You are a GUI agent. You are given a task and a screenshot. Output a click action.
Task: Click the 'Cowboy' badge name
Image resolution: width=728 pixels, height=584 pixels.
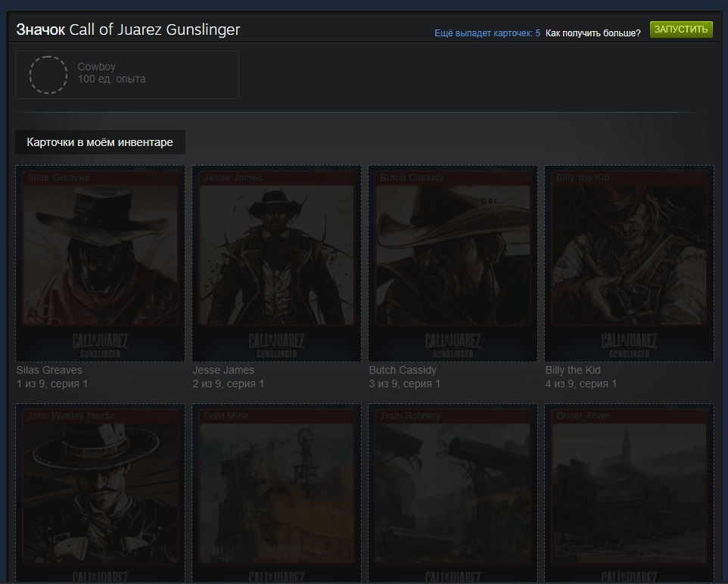coord(97,67)
